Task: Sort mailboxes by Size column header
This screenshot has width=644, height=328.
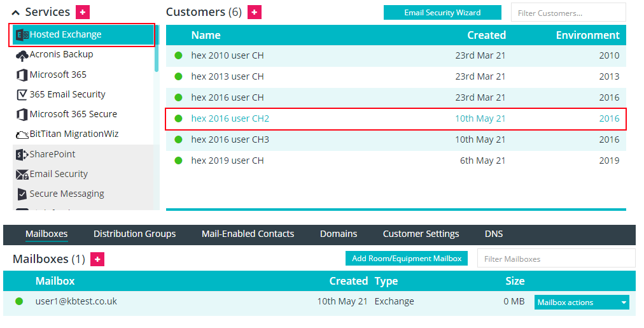Action: click(x=515, y=281)
